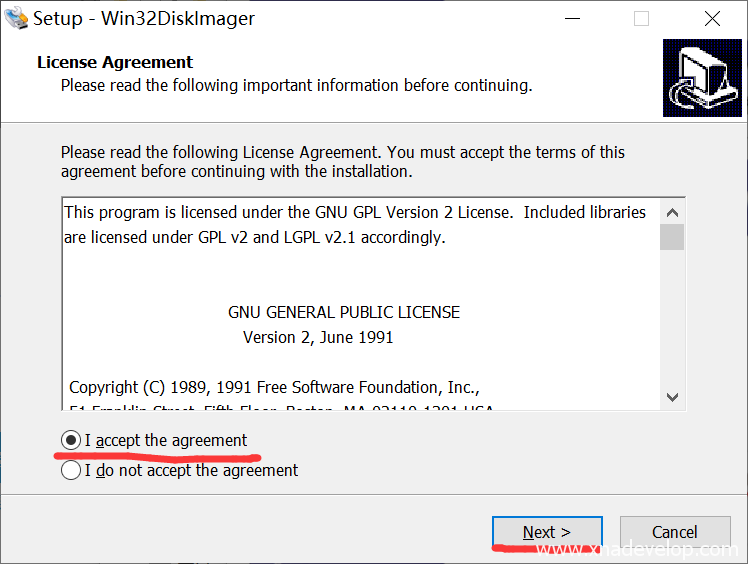Viewport: 748px width, 564px height.
Task: Click the first line of license text
Action: click(x=355, y=212)
